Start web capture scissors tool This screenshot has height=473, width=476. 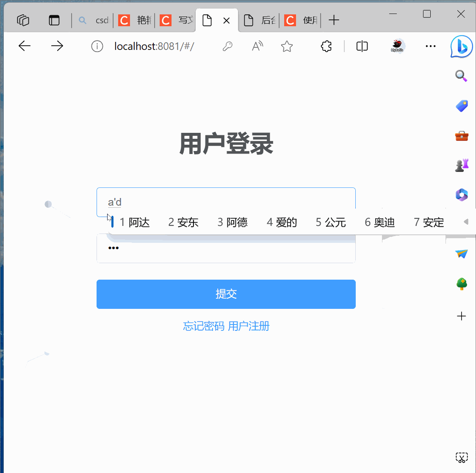tap(462, 457)
